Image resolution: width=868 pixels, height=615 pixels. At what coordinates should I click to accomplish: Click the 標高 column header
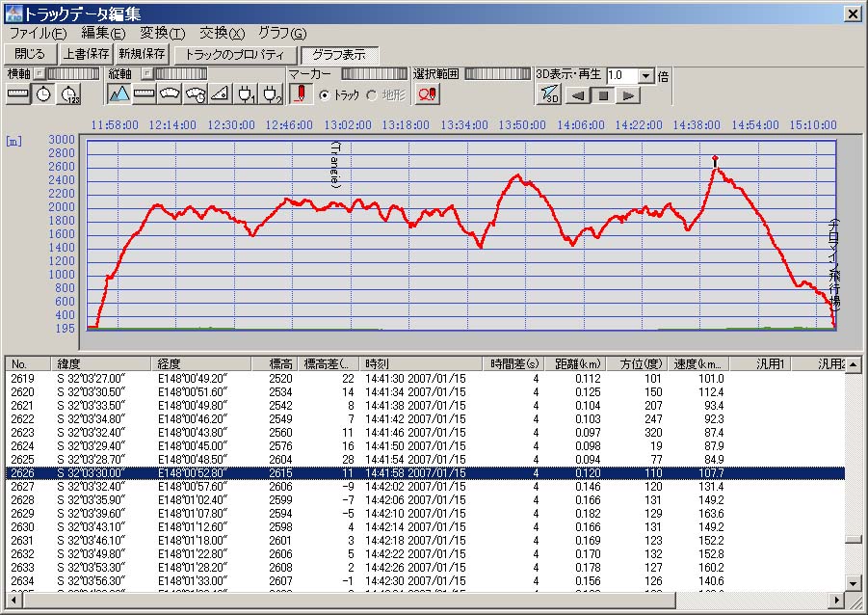pyautogui.click(x=280, y=363)
